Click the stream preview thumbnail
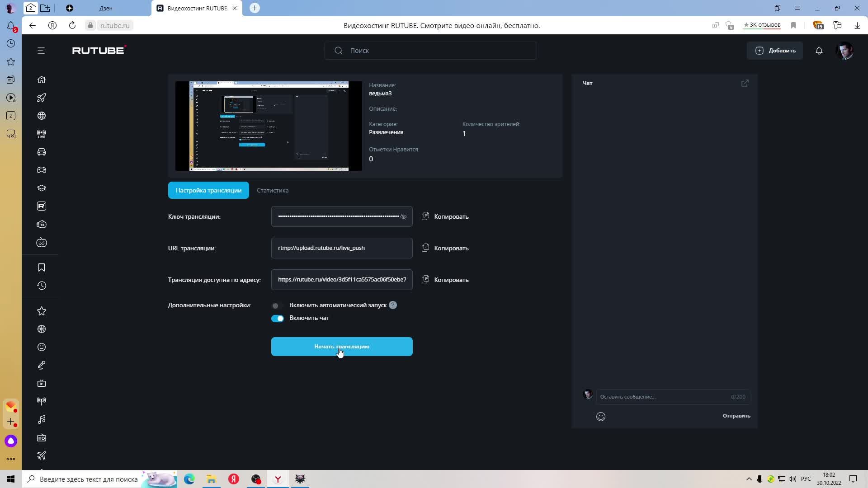Screen dimensions: 868x488 pos(269,126)
